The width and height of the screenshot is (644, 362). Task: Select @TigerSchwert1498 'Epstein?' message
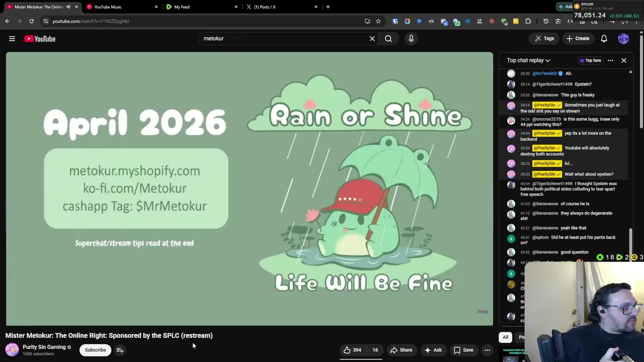(x=563, y=84)
